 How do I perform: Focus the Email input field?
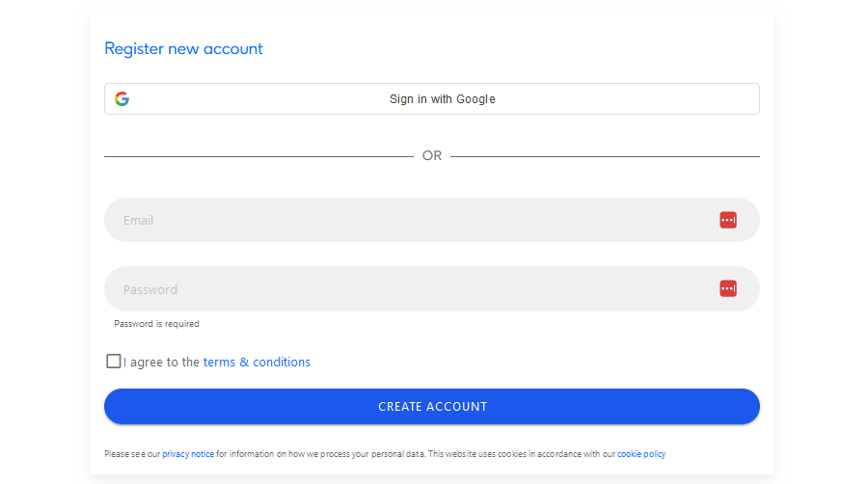[x=432, y=220]
